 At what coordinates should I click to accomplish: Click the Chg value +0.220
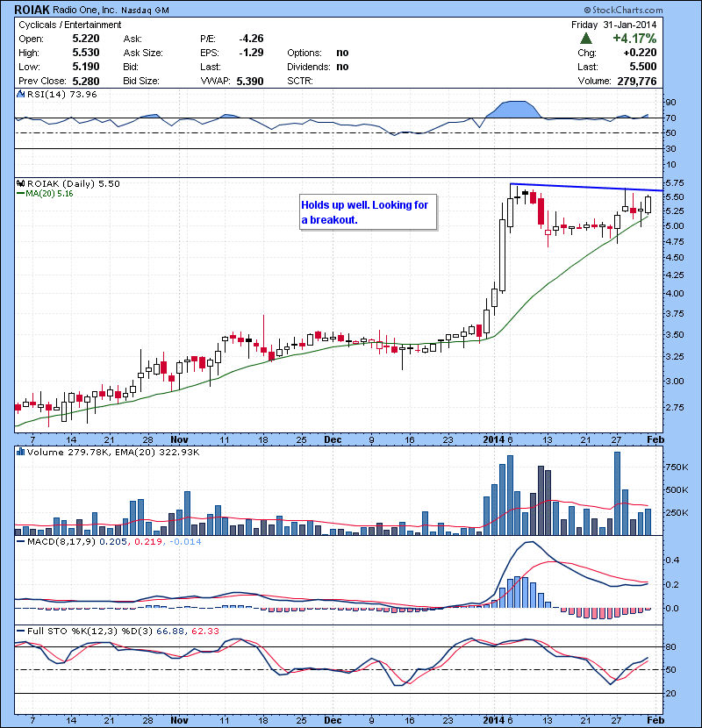click(640, 53)
